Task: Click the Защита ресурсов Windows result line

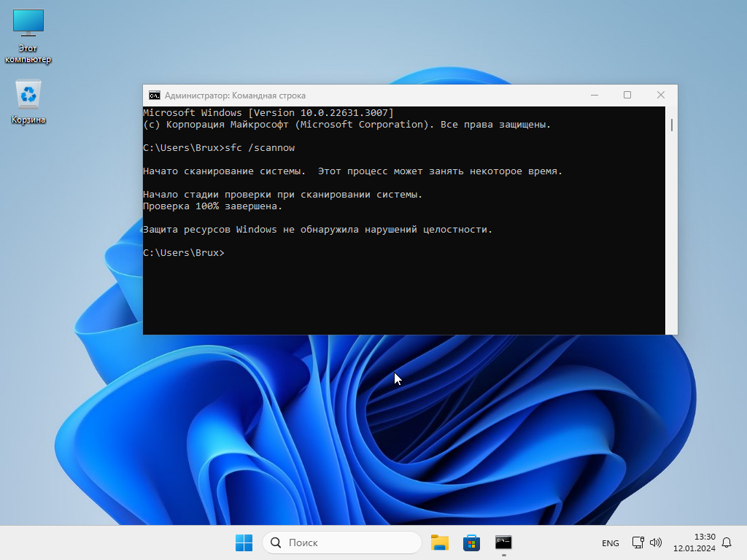Action: (317, 230)
